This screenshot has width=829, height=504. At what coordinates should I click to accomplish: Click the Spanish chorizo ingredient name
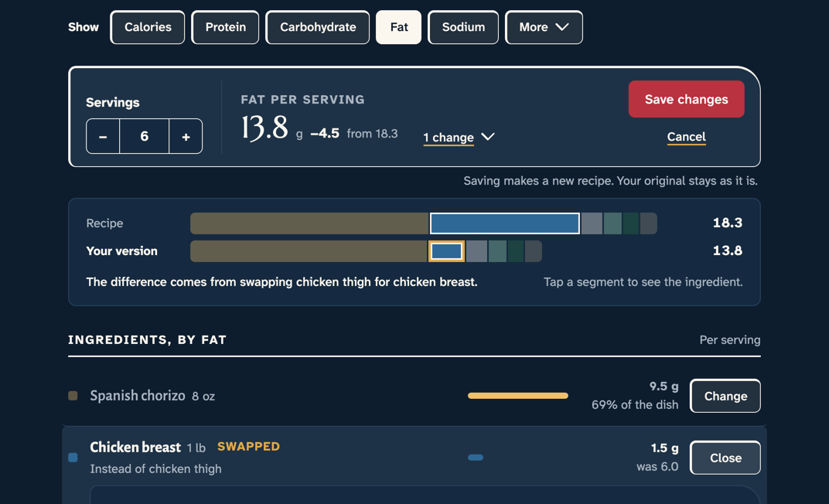coord(138,396)
